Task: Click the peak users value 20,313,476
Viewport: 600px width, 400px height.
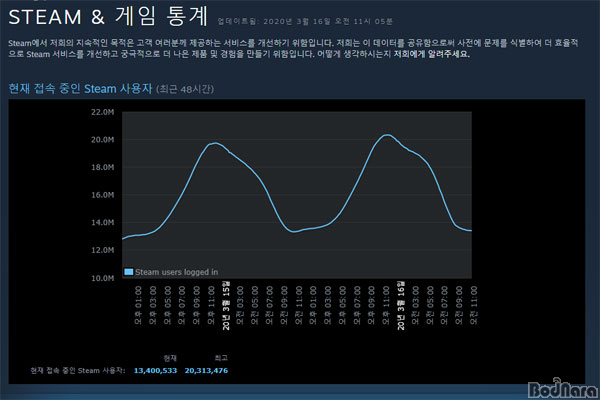Action: point(206,371)
